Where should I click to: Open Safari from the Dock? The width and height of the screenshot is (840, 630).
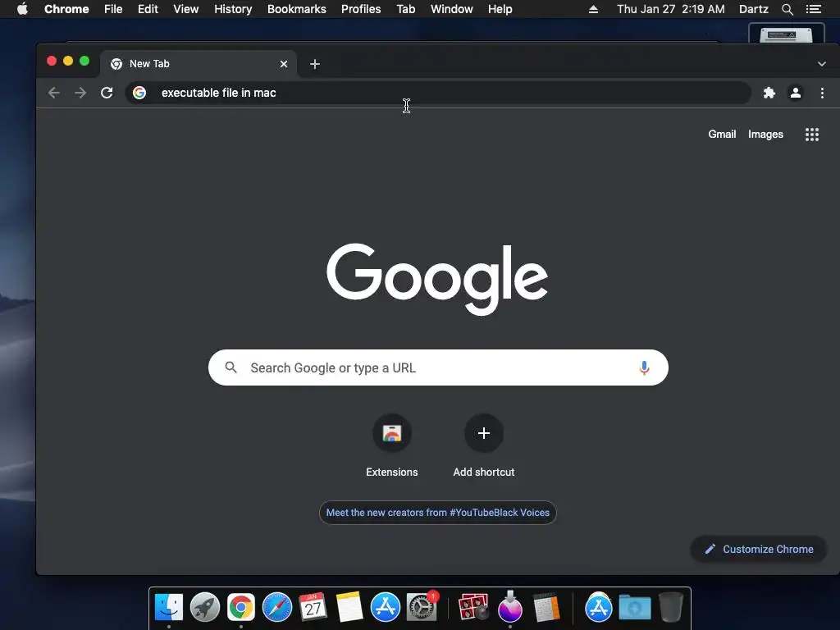277,608
